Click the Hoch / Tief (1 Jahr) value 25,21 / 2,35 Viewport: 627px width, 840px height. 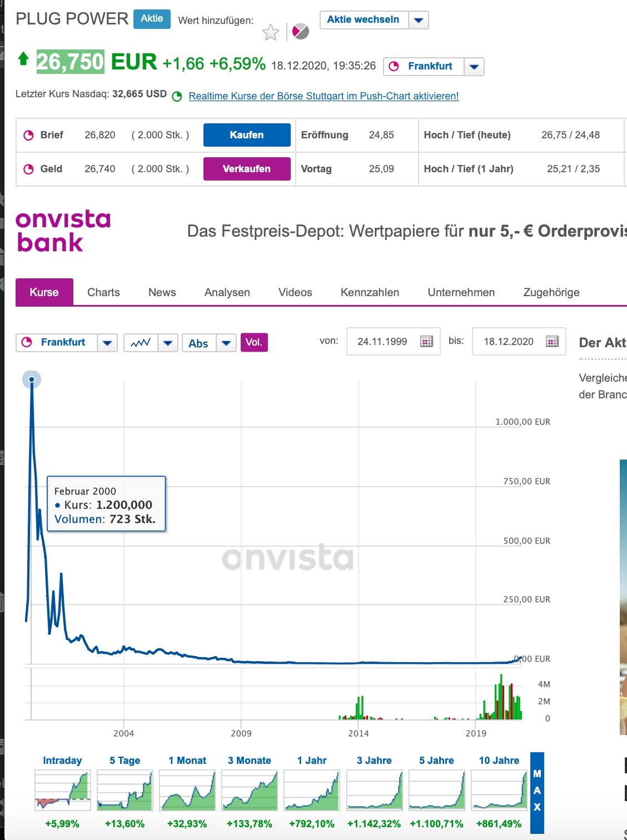tap(574, 169)
